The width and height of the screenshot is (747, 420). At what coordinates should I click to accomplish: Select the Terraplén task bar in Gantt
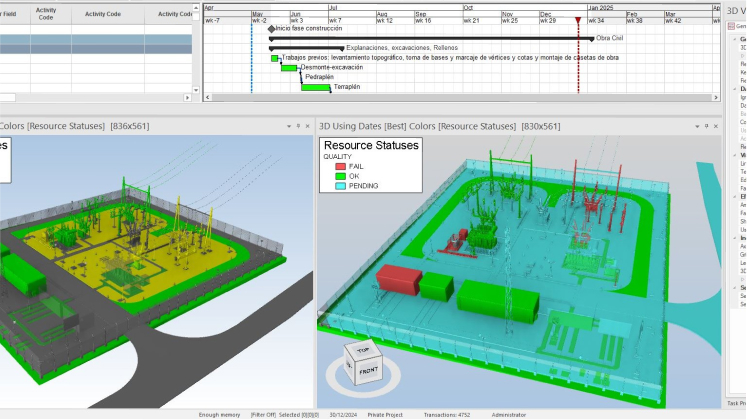pos(316,87)
